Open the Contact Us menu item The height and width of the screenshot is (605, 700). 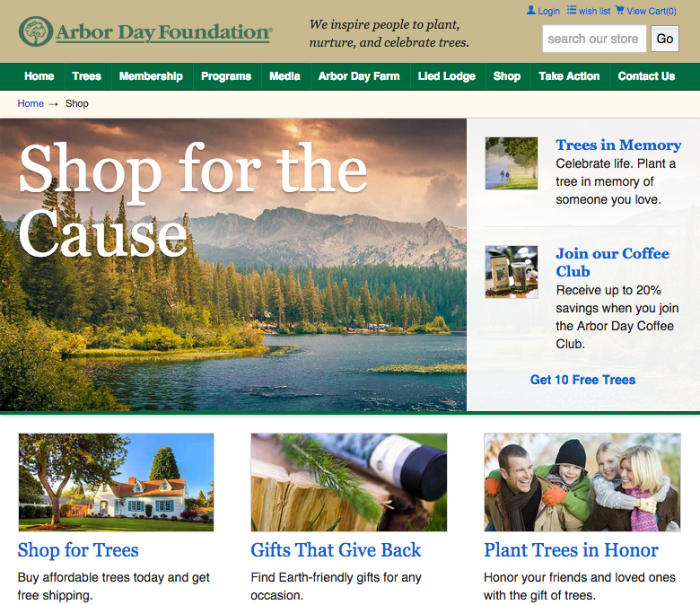point(646,76)
